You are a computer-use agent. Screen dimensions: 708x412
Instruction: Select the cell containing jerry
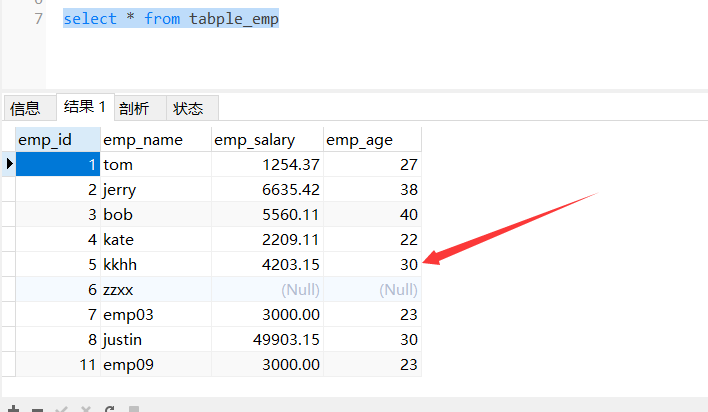point(155,189)
